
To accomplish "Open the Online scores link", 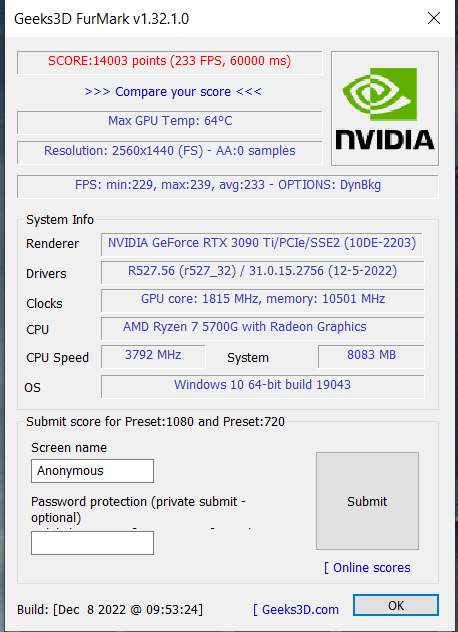I will pyautogui.click(x=367, y=568).
